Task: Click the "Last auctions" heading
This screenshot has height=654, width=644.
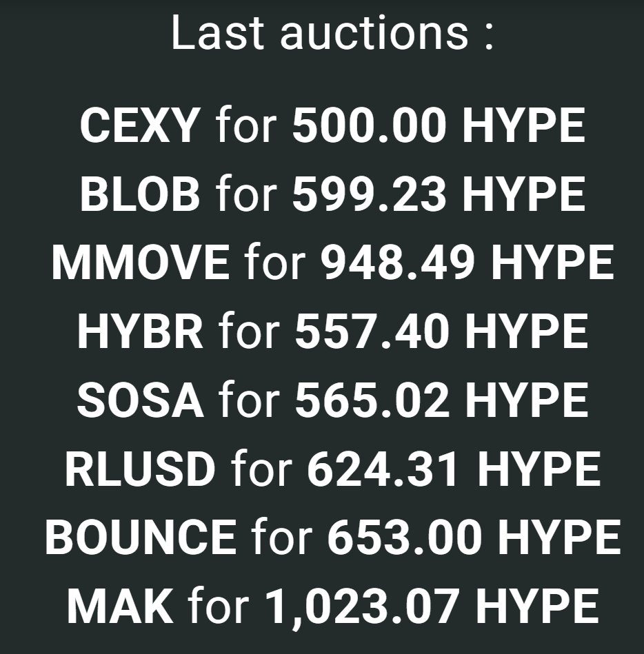Action: click(332, 32)
